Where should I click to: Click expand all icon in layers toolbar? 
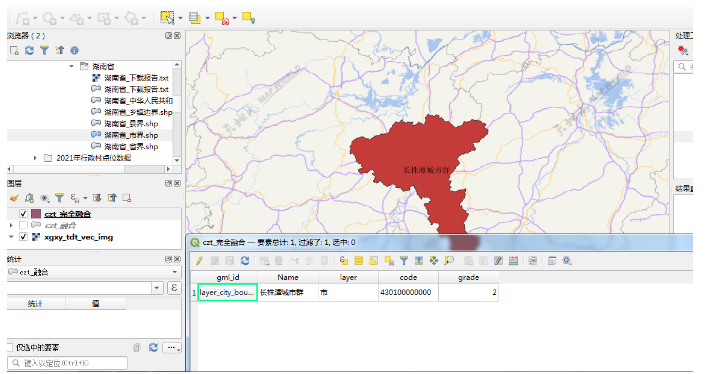(x=97, y=198)
